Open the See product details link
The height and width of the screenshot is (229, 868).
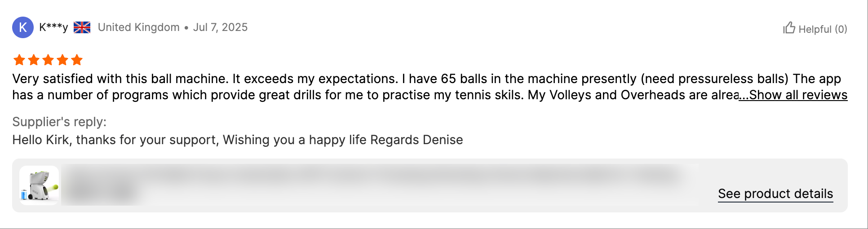[775, 194]
